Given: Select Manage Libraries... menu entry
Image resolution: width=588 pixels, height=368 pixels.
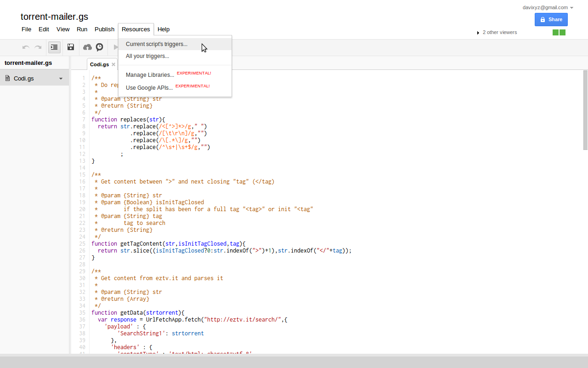Looking at the screenshot, I should tap(175, 75).
